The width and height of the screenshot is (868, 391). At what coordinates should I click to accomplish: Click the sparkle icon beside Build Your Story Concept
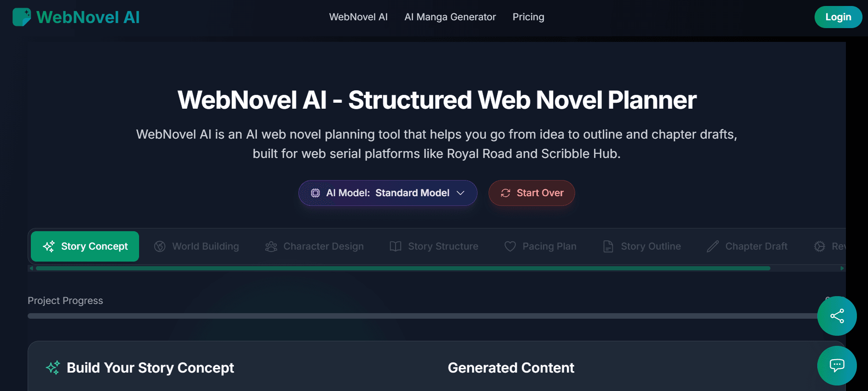[52, 368]
